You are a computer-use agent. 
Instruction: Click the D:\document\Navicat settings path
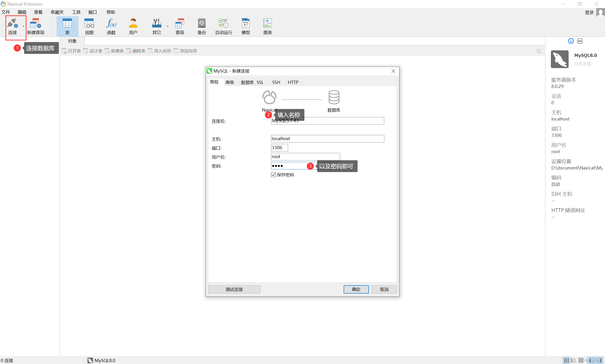(x=577, y=168)
